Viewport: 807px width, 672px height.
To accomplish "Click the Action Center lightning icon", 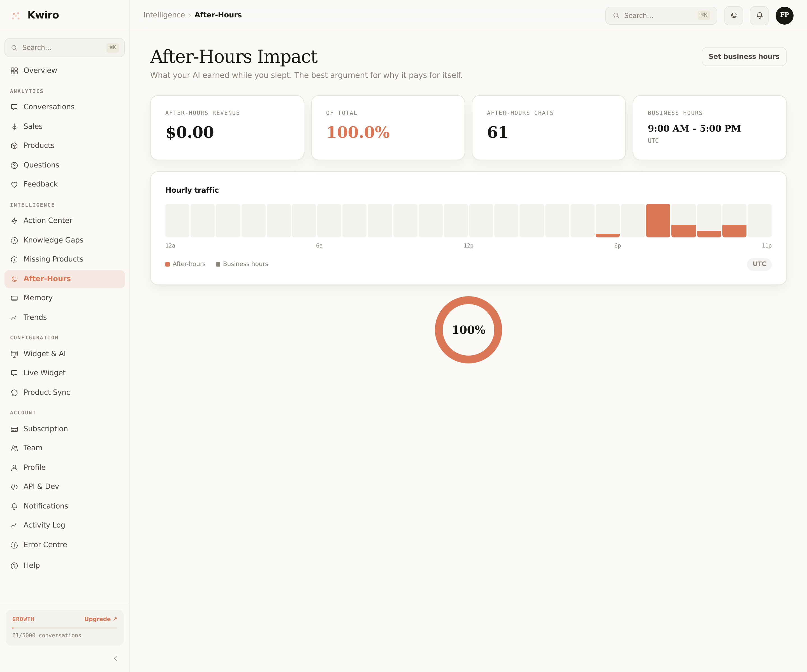I will pos(14,221).
